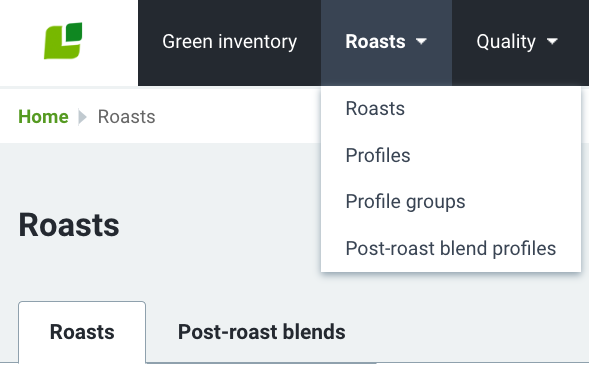
Task: Click the breadcrumb separator arrow icon
Action: [x=83, y=116]
